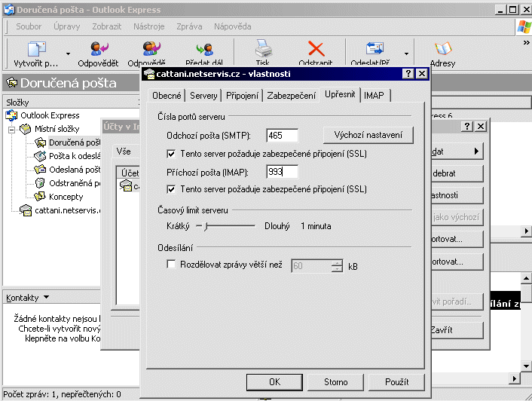The image size is (532, 401).
Task: Click help button in accounts dialog
Action: (x=467, y=126)
